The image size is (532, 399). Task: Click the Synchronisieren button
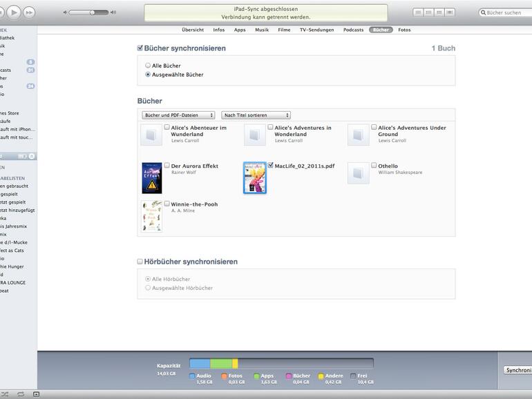pos(518,370)
